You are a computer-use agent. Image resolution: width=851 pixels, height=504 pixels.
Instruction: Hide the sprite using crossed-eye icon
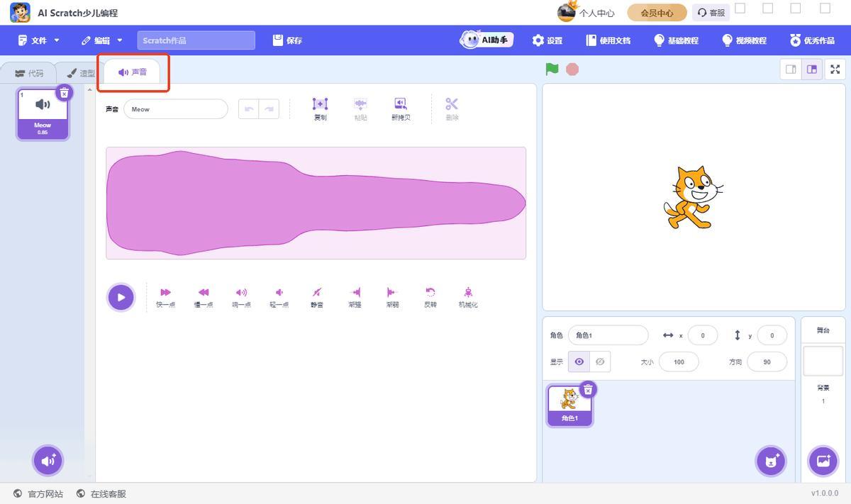coord(599,362)
